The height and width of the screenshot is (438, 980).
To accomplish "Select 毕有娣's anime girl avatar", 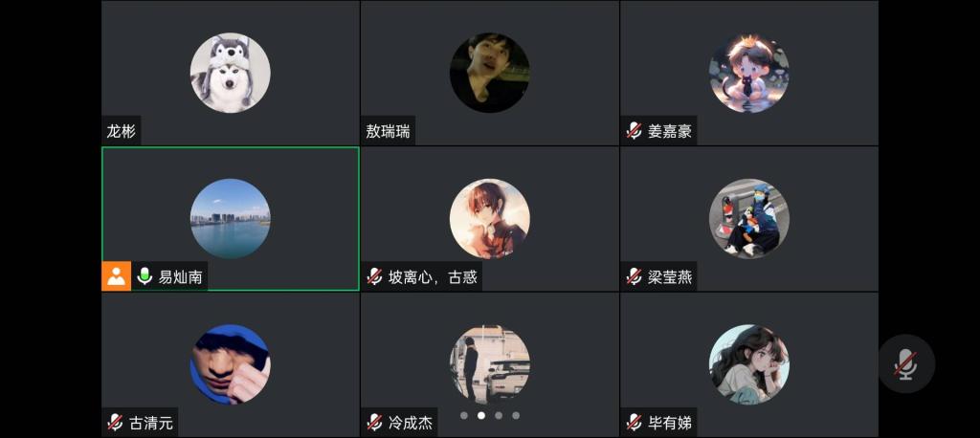I will pos(748,364).
